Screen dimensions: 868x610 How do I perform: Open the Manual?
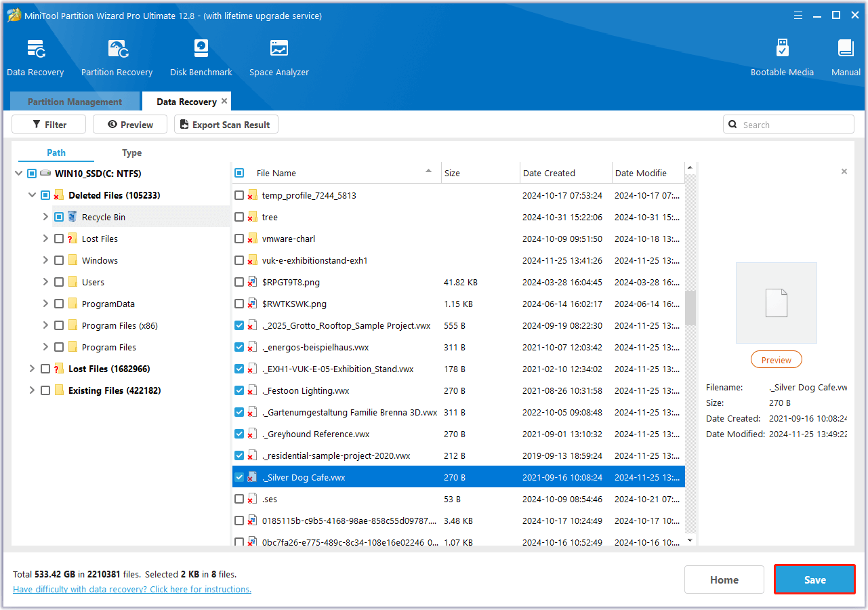click(846, 49)
